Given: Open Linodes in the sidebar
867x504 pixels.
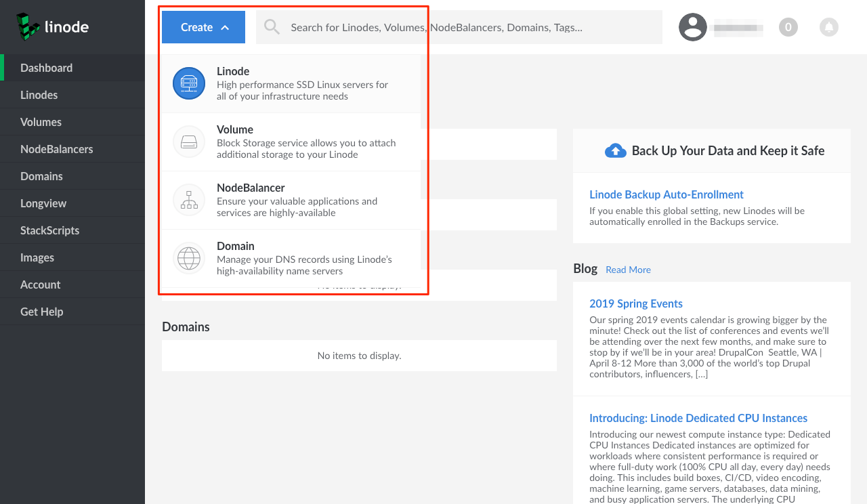Looking at the screenshot, I should [x=39, y=95].
